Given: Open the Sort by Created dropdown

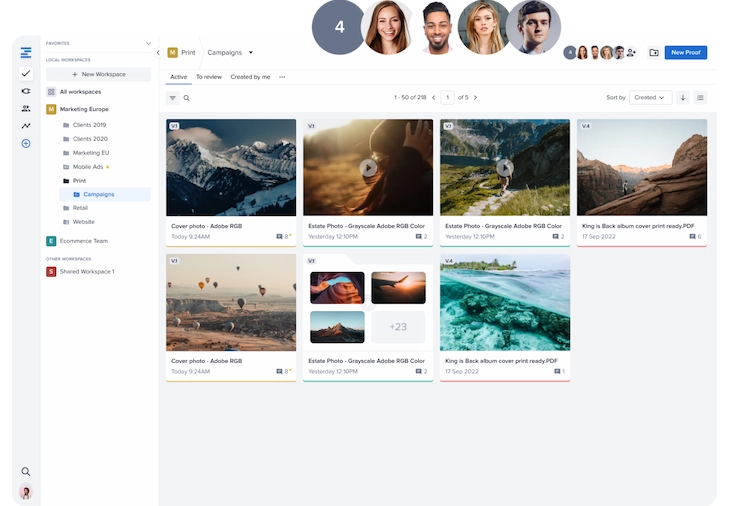Looking at the screenshot, I should click(650, 97).
